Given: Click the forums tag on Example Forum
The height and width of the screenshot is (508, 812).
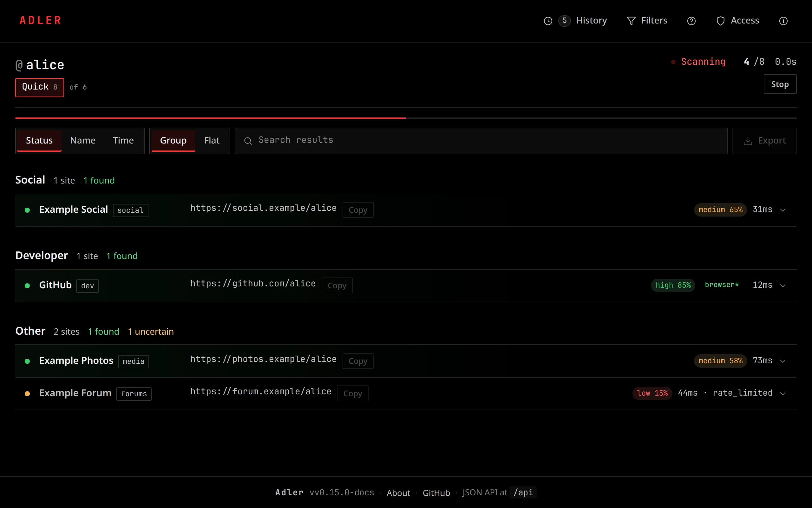Looking at the screenshot, I should point(134,394).
